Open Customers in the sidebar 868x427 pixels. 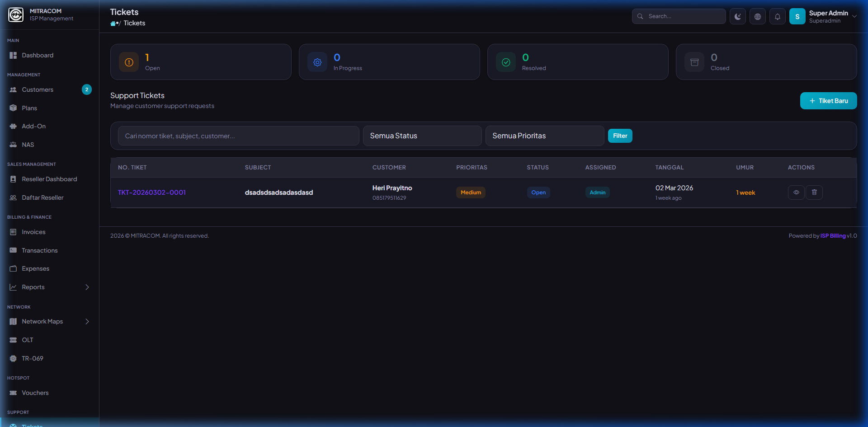point(38,90)
